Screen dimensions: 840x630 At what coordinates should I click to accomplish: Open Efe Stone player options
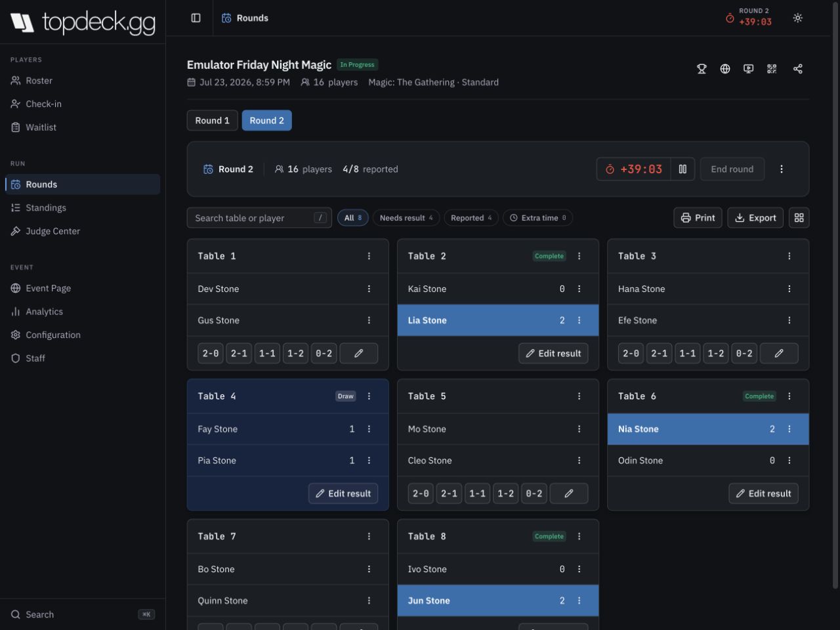pos(789,320)
